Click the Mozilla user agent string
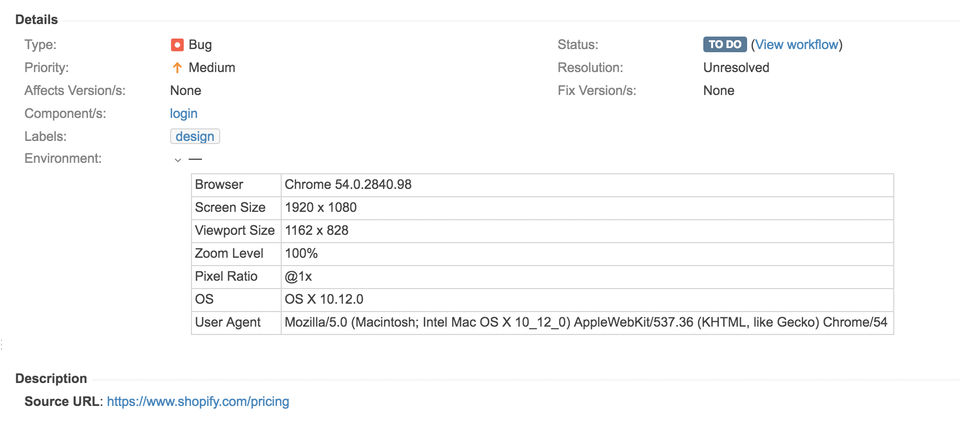Viewport: 960px width, 430px height. pyautogui.click(x=586, y=323)
